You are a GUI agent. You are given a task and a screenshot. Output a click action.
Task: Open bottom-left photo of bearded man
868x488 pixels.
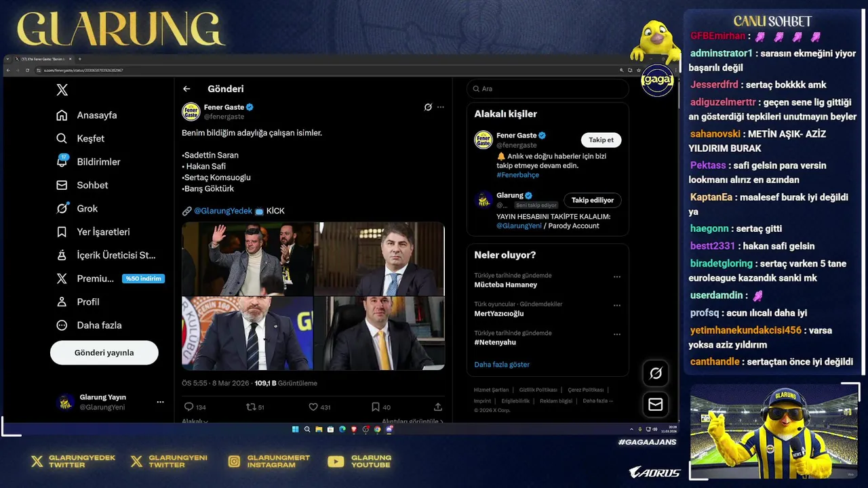(x=248, y=333)
